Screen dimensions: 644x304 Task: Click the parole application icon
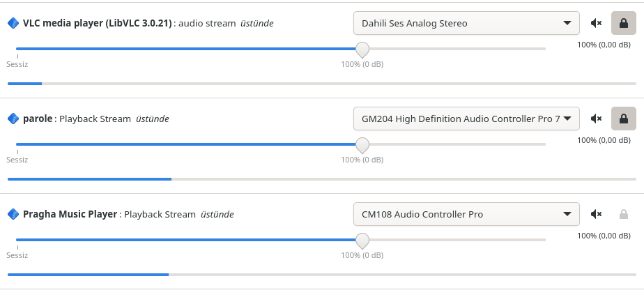(x=13, y=119)
